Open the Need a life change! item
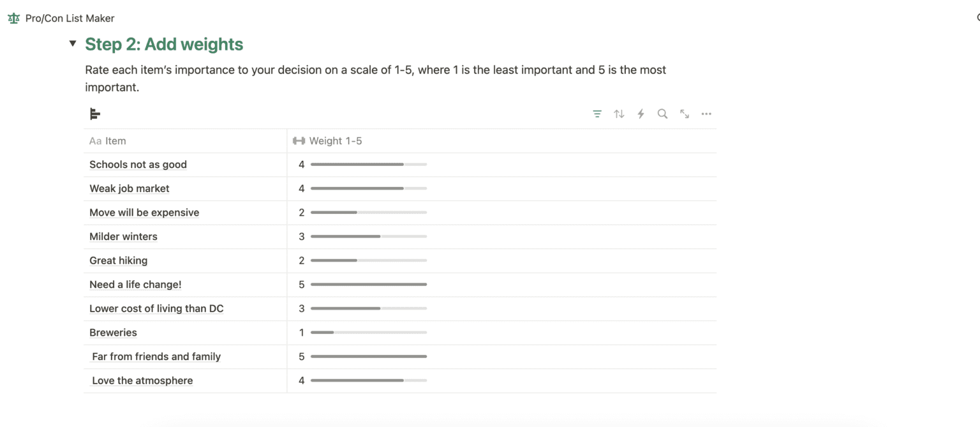The image size is (980, 427). pyautogui.click(x=135, y=284)
